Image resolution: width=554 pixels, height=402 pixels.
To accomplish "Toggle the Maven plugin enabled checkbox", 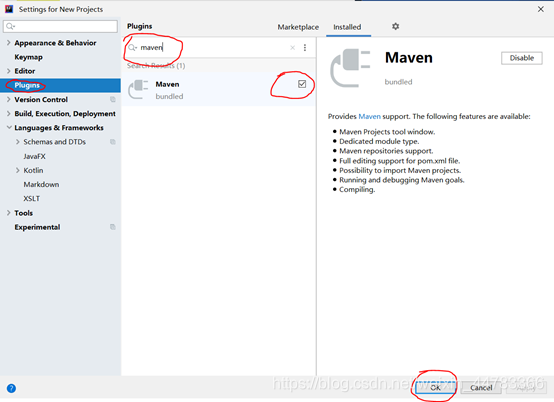I will click(x=302, y=84).
